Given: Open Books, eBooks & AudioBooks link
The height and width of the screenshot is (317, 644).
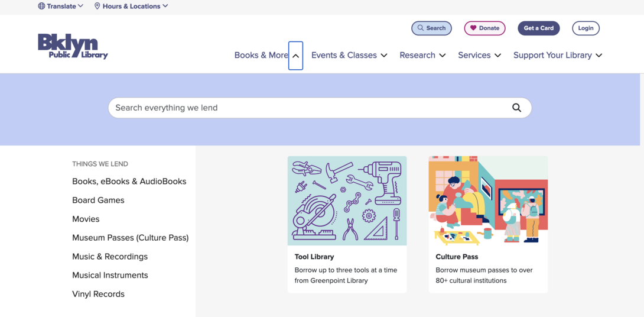Looking at the screenshot, I should [x=129, y=182].
